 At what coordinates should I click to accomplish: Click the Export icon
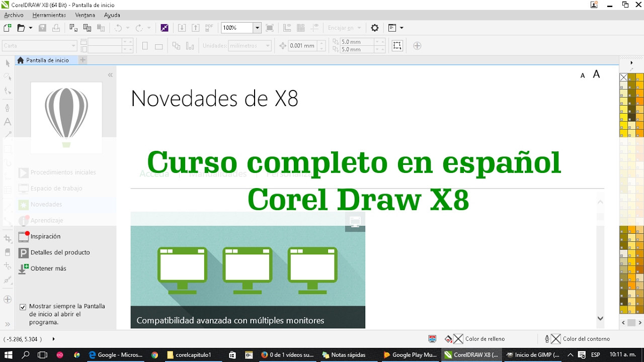click(x=196, y=28)
